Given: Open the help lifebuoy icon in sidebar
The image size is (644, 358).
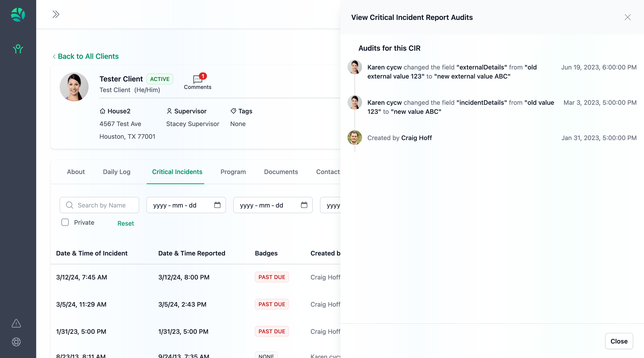Looking at the screenshot, I should (x=16, y=342).
